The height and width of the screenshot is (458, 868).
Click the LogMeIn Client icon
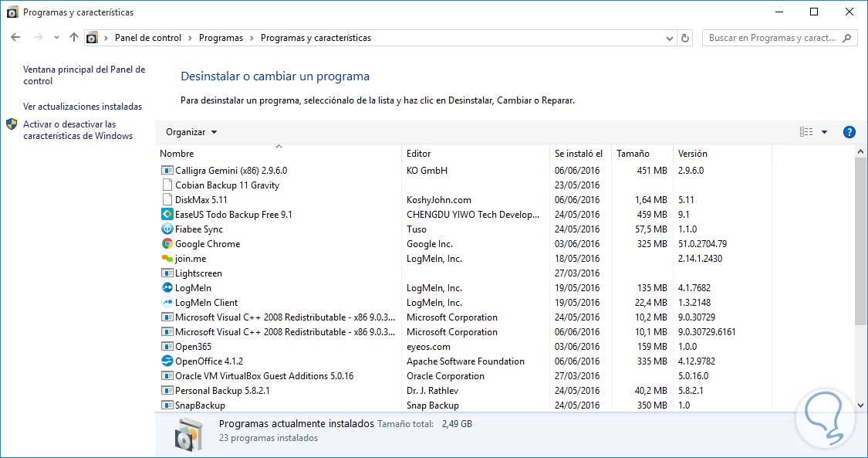(167, 303)
